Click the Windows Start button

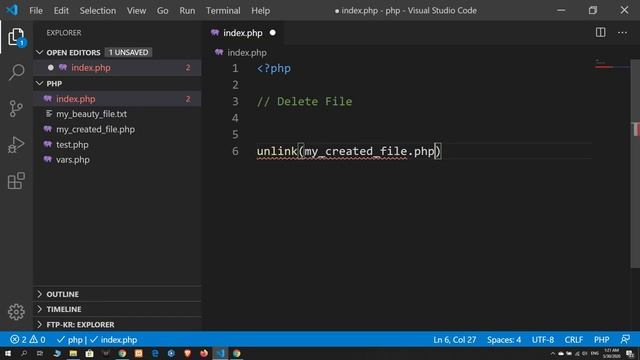click(x=8, y=353)
